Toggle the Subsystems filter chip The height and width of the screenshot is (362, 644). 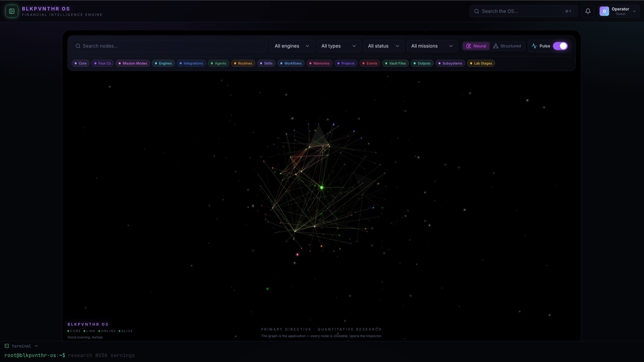point(450,63)
